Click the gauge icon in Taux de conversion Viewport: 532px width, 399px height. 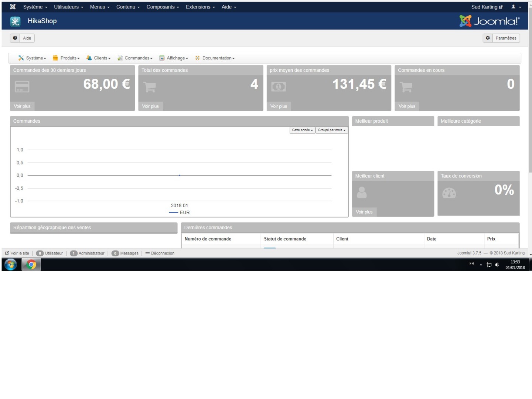click(x=449, y=193)
